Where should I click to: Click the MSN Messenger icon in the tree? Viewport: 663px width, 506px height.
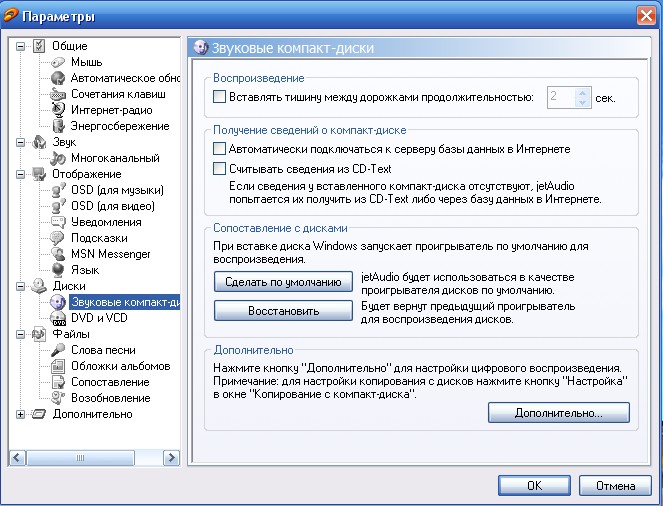coord(59,254)
